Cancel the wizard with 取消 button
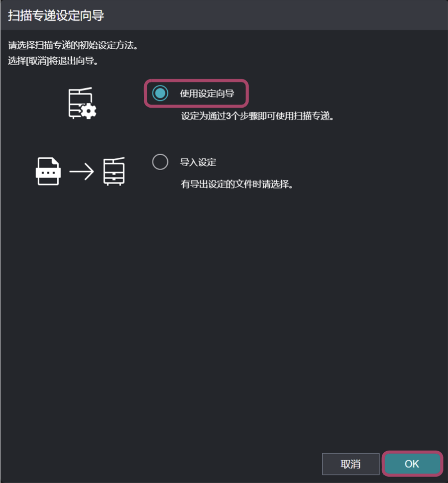Viewport: 448px width, 483px height. [x=350, y=464]
